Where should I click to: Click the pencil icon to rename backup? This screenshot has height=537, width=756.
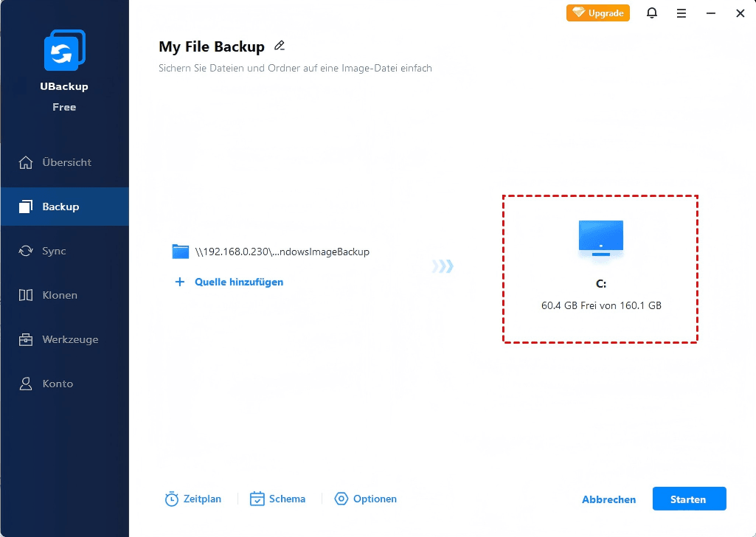click(x=279, y=46)
